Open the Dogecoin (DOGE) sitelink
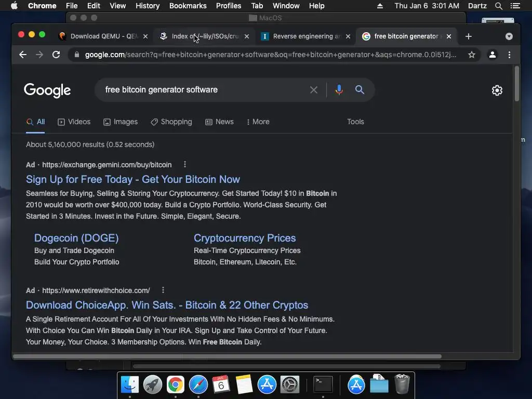 pyautogui.click(x=76, y=238)
